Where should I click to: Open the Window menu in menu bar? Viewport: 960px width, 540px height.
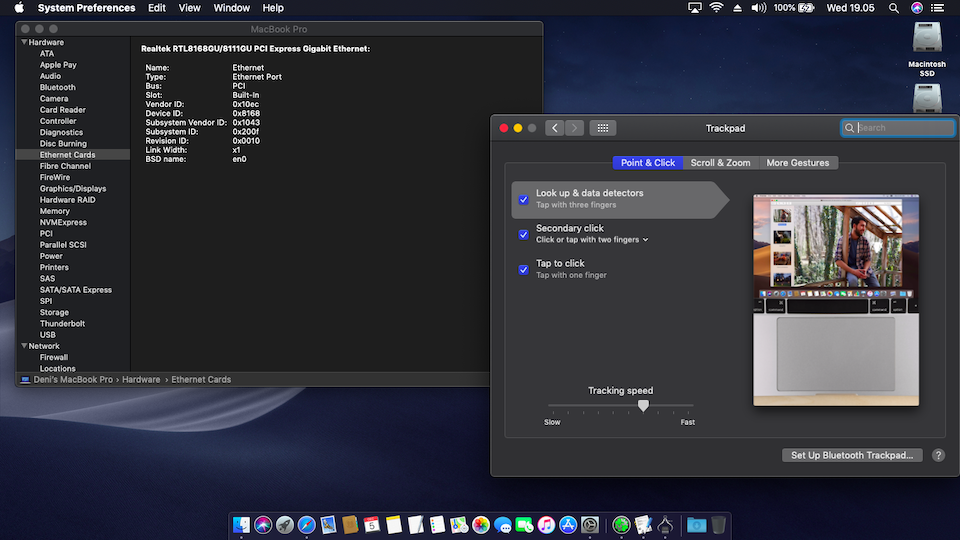(x=232, y=8)
